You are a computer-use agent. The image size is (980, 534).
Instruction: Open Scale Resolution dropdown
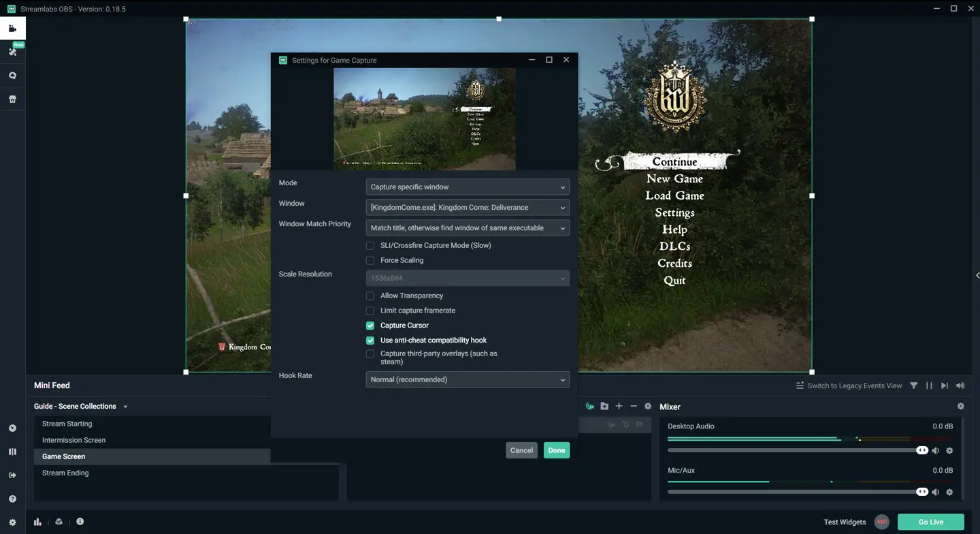coord(468,278)
